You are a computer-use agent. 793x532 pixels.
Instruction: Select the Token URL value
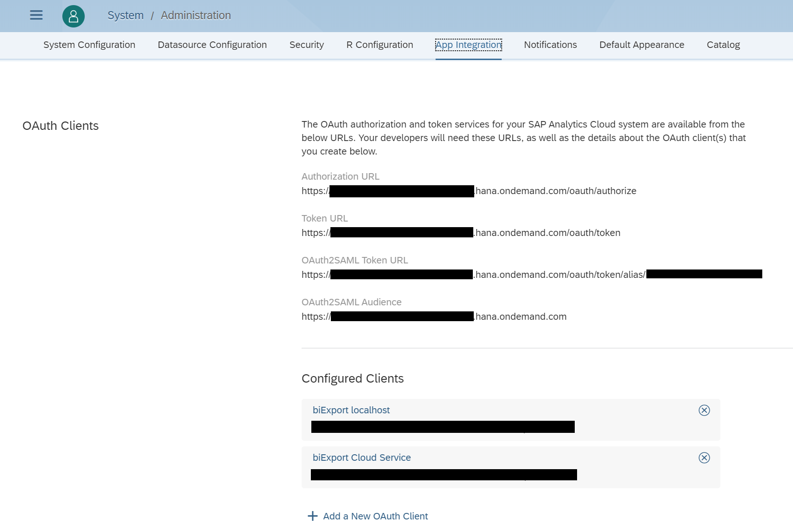point(461,233)
